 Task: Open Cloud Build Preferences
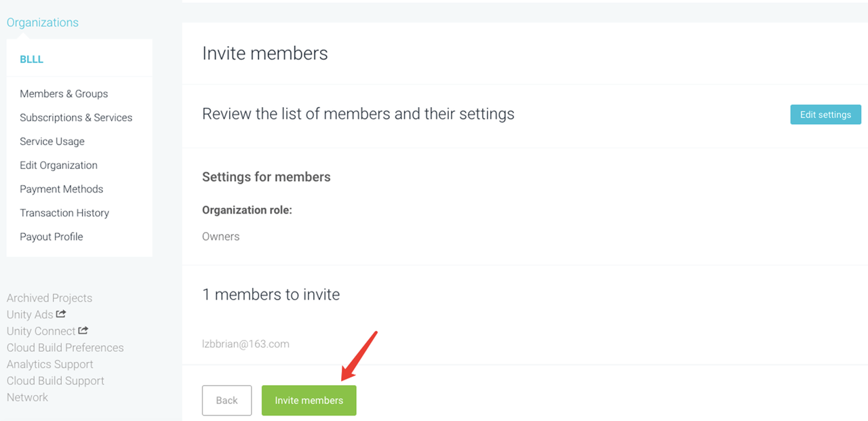click(x=65, y=348)
